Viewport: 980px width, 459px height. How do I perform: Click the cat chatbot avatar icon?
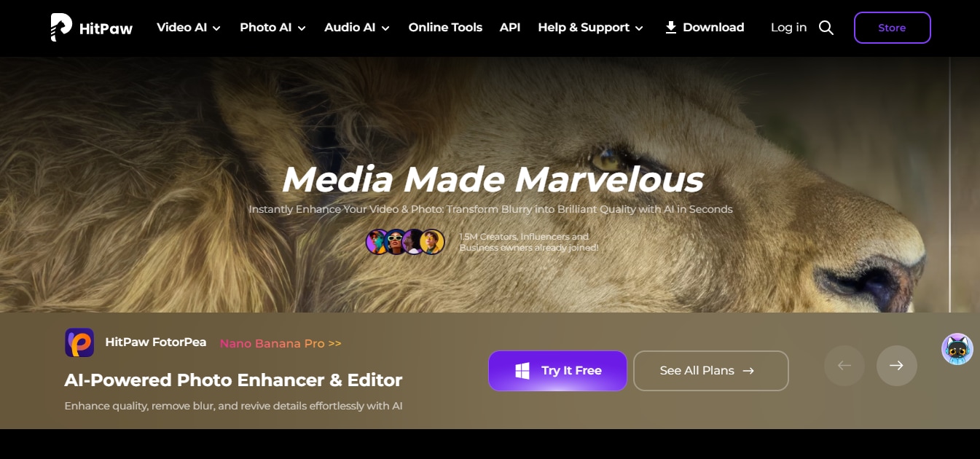click(957, 349)
